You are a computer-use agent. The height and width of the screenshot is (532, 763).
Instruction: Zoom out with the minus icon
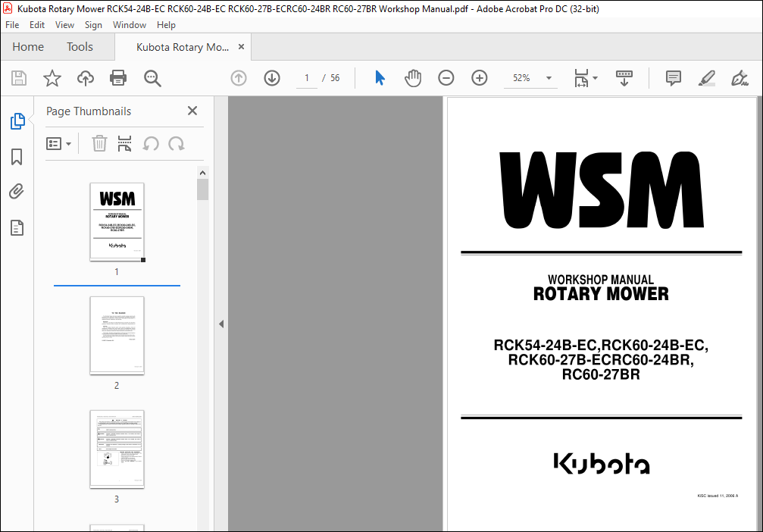point(446,78)
